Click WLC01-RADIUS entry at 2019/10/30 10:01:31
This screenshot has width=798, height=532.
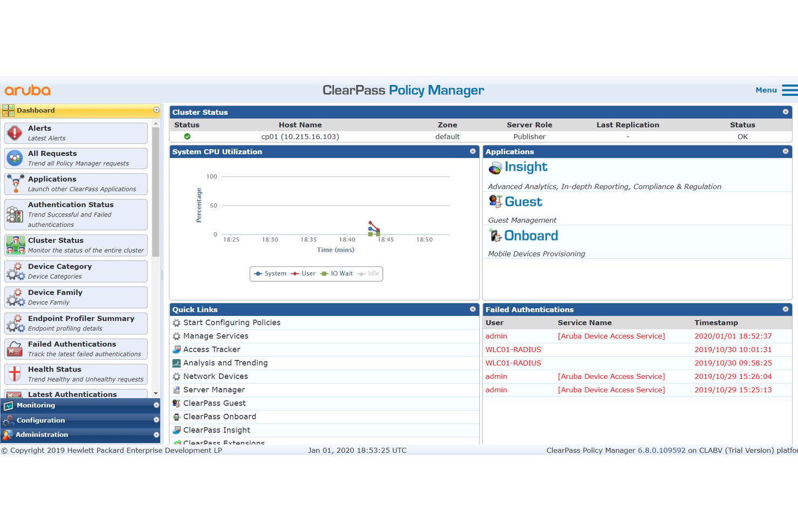click(x=637, y=349)
